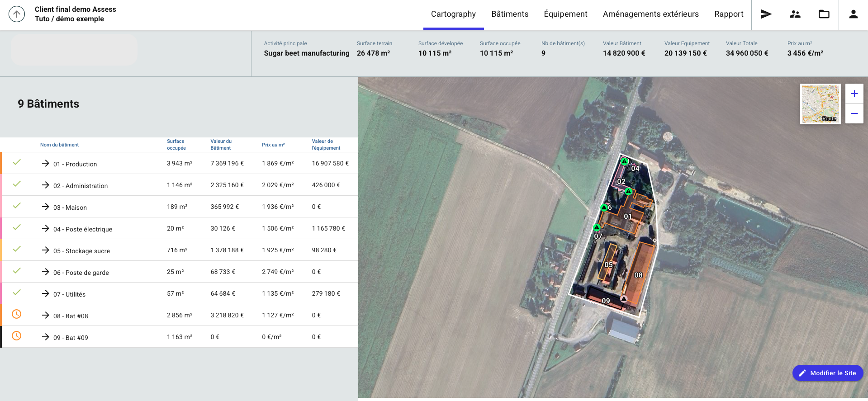Click the checkmark beside 03 - Maison
Image resolution: width=868 pixels, height=401 pixels.
pos(17,206)
